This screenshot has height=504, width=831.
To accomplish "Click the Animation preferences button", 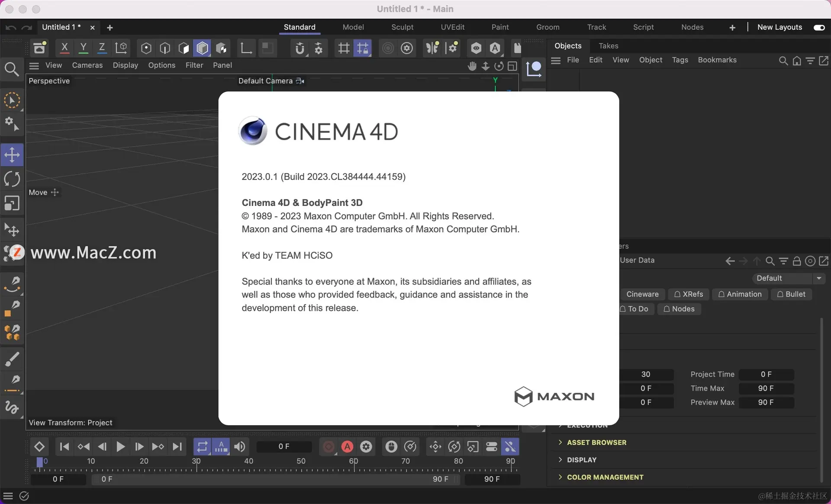I will pyautogui.click(x=740, y=294).
